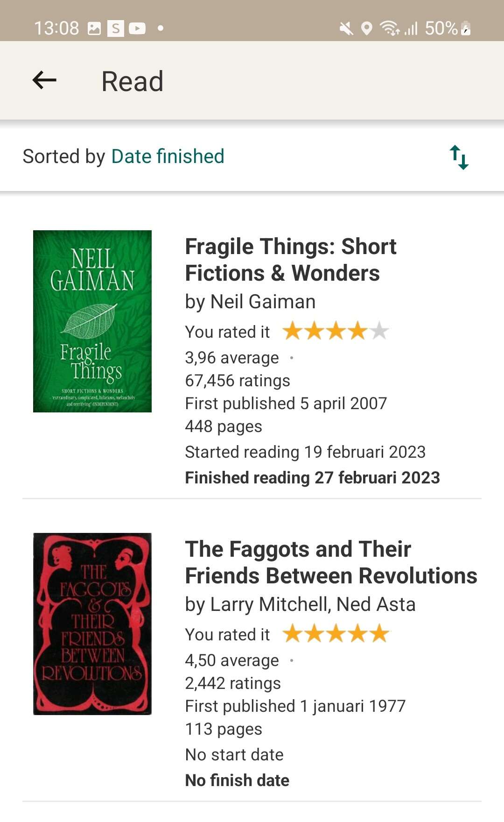Tap the back arrow icon
The width and height of the screenshot is (504, 822).
point(44,80)
